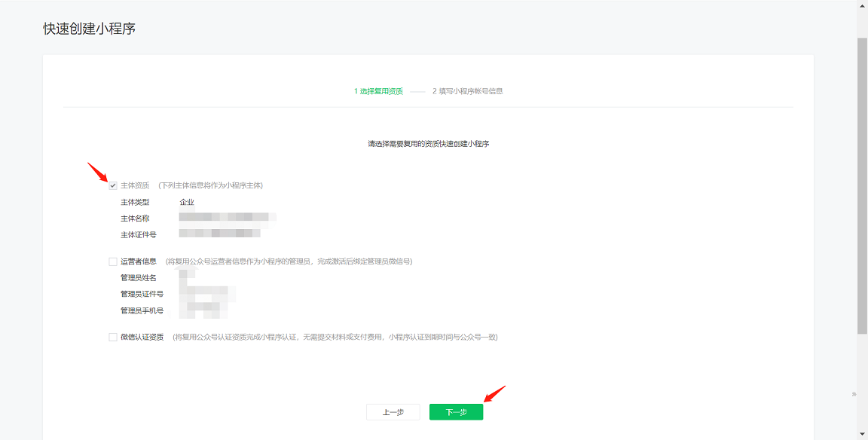Click the scrollbar up arrow
The image size is (868, 440).
(862, 5)
